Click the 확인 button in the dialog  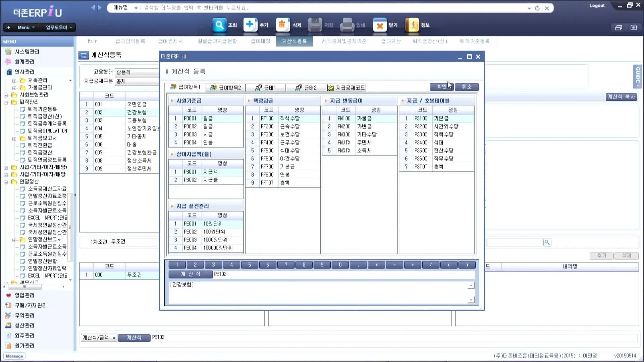(441, 86)
